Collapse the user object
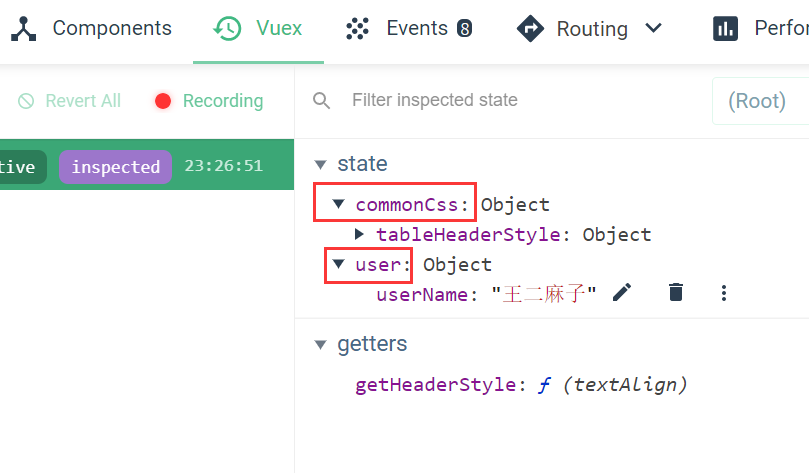This screenshot has height=473, width=809. [340, 265]
